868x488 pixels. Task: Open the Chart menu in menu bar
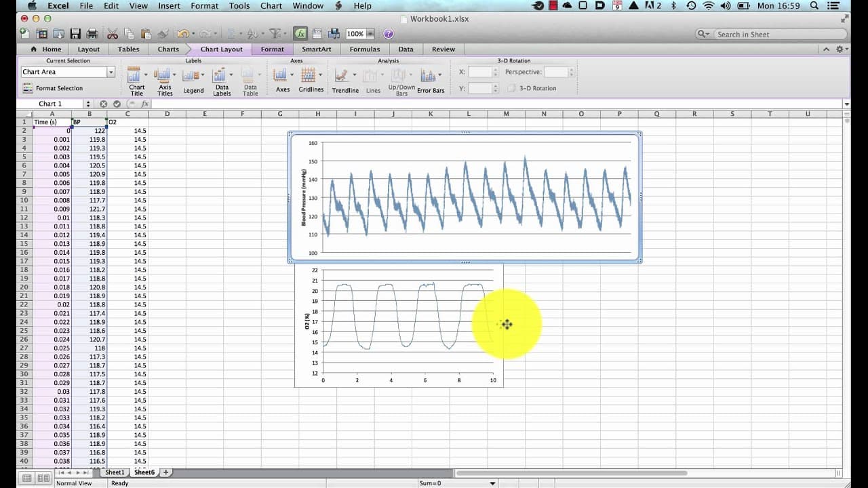tap(271, 5)
